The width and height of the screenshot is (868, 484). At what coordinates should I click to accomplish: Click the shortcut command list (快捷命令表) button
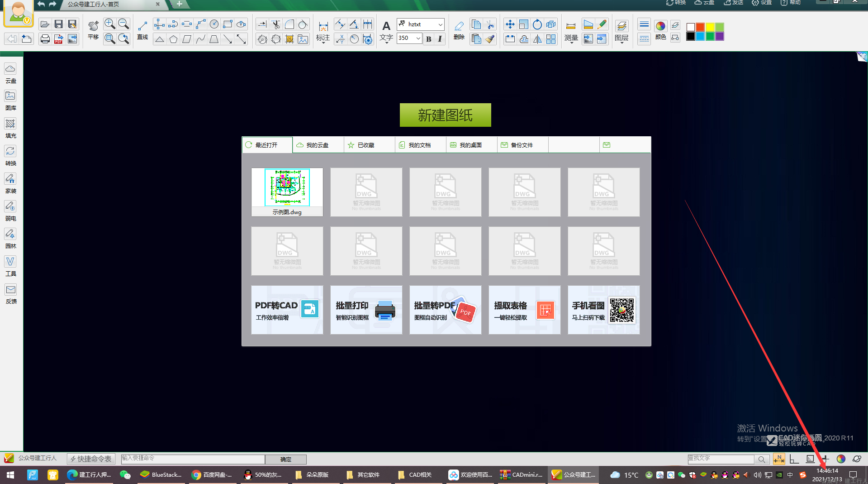point(91,459)
